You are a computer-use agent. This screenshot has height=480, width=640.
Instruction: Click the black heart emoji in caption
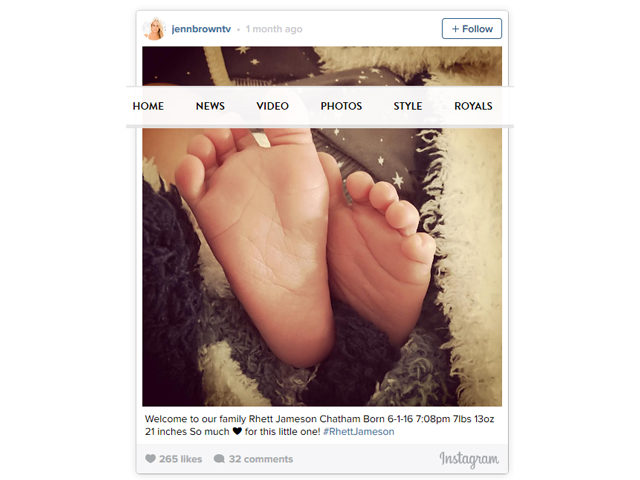click(237, 431)
